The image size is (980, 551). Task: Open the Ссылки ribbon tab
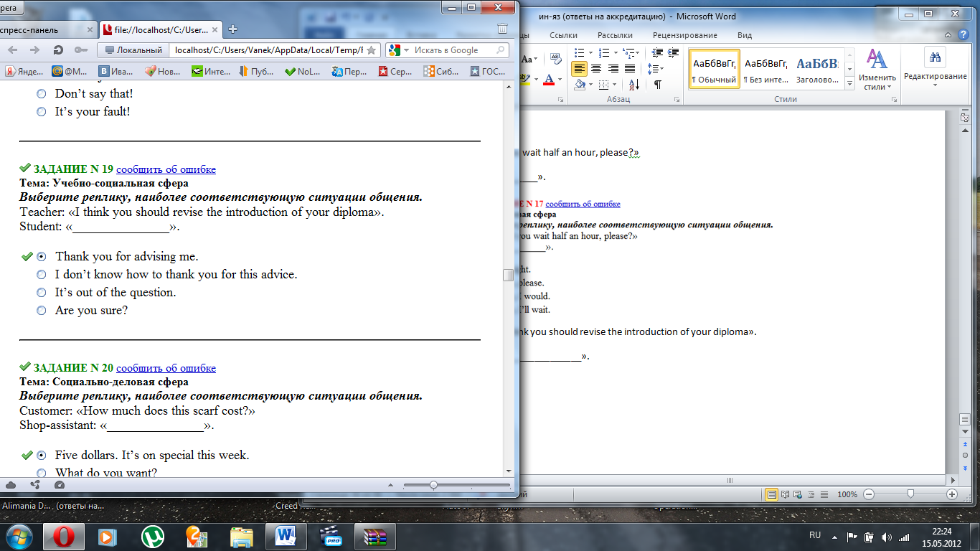(x=563, y=35)
